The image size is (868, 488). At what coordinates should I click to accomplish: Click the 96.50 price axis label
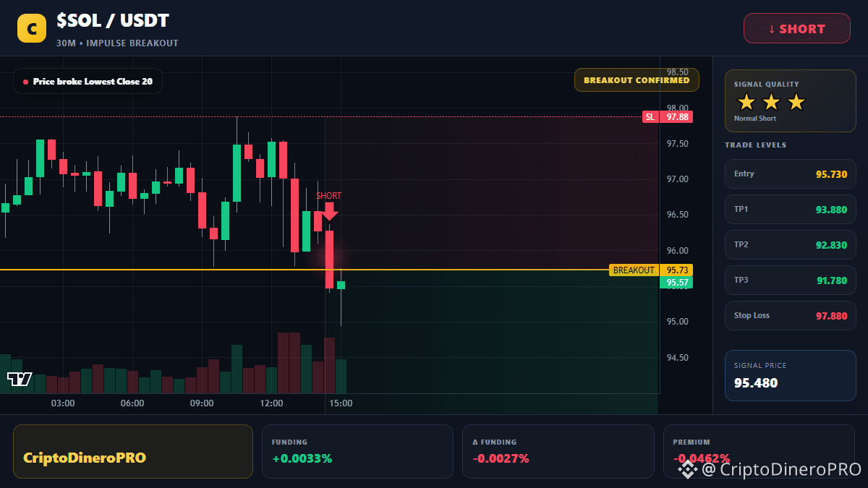point(677,215)
